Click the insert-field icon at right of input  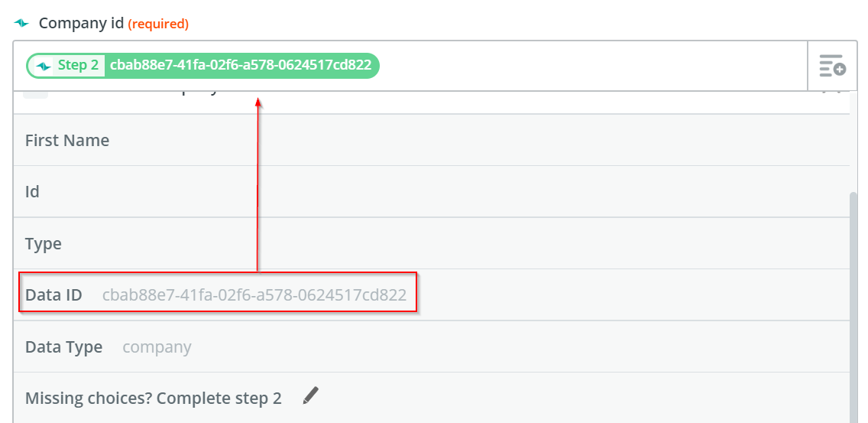832,66
